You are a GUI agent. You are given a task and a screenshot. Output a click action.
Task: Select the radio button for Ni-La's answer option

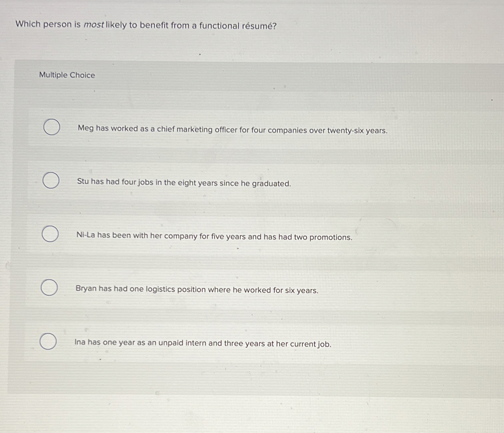click(x=50, y=234)
